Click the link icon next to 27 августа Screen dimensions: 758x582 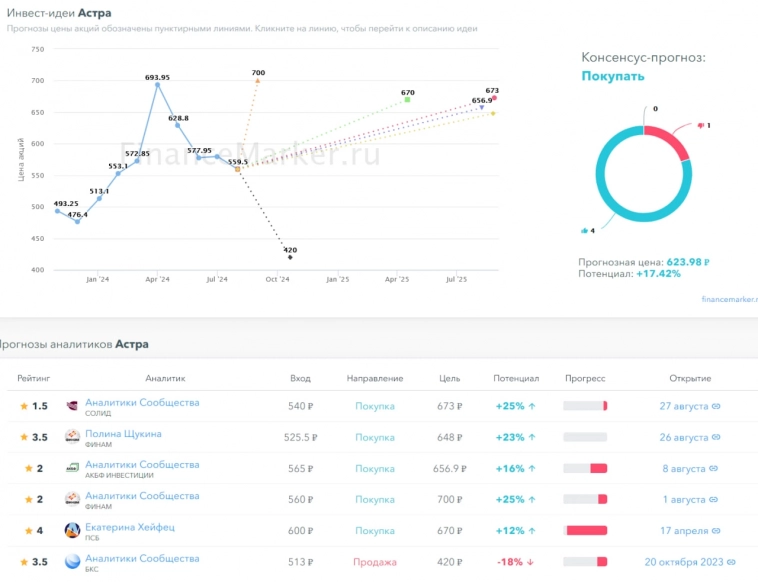[716, 406]
